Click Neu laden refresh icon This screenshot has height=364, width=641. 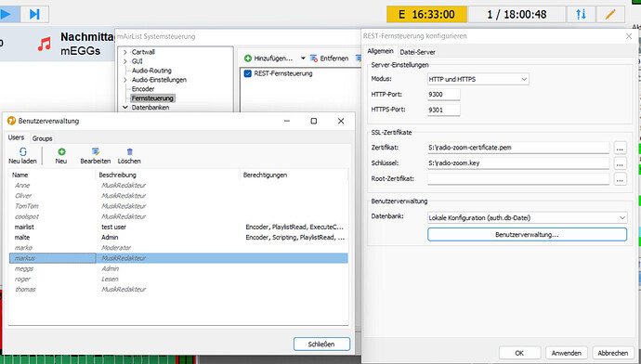click(23, 152)
